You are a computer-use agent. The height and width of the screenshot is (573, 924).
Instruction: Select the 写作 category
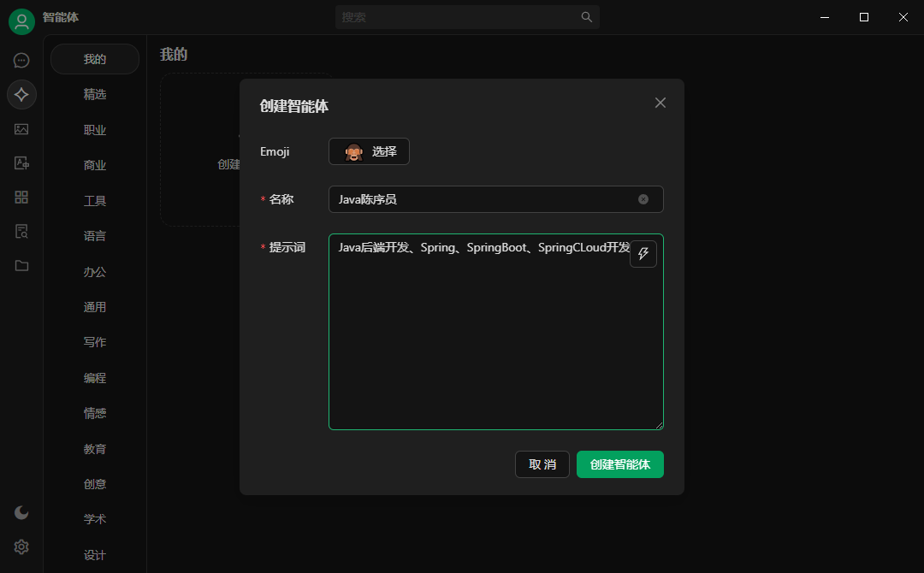pos(95,342)
